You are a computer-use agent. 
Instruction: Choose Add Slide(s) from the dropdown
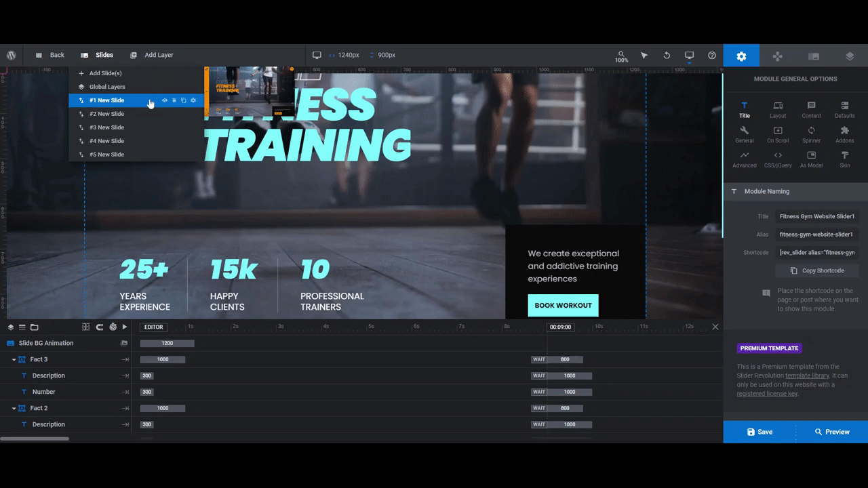(136, 73)
